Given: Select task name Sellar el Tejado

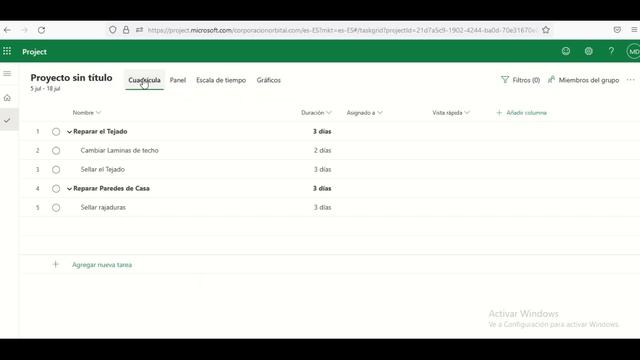Looking at the screenshot, I should 102,169.
